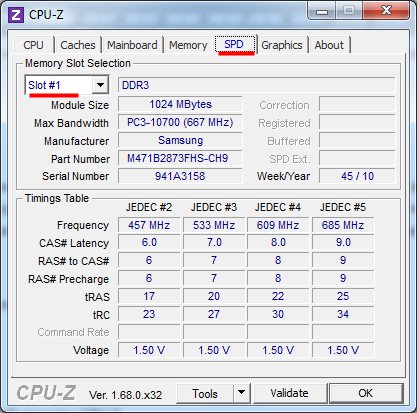Switch to the CPU tab
Viewport: 417px width, 413px height.
[33, 45]
